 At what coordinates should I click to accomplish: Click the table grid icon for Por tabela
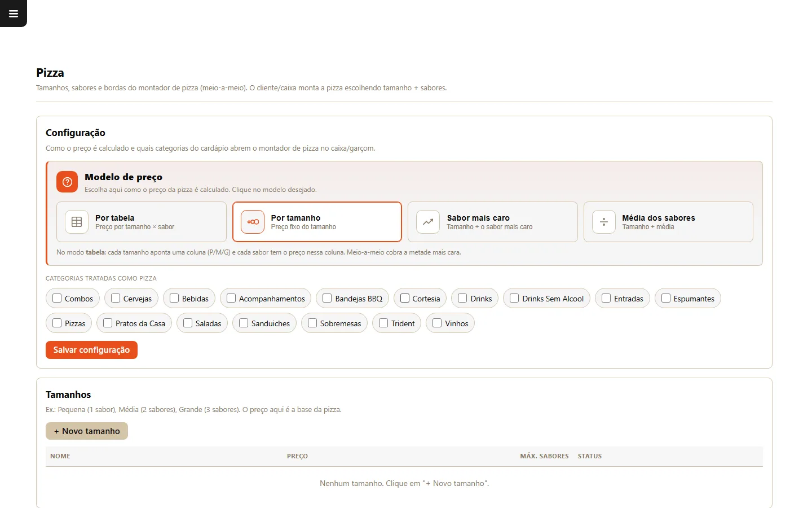point(77,222)
